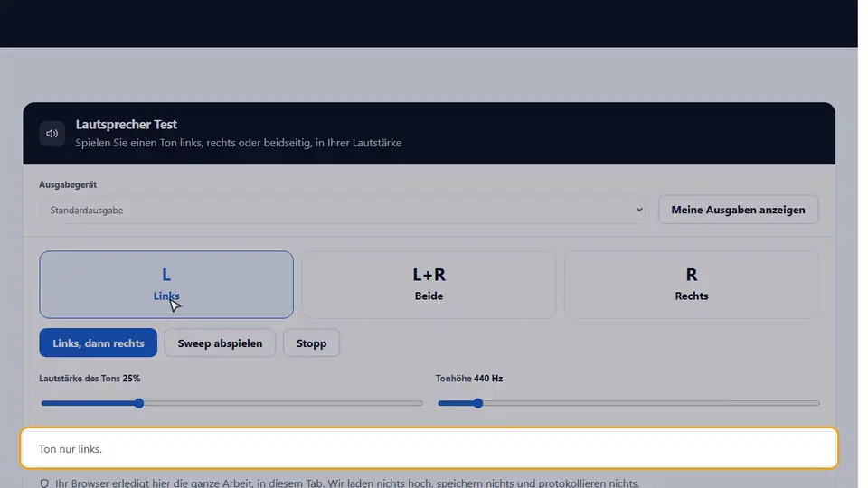The width and height of the screenshot is (868, 488).
Task: Select the L+R Beide channel card
Action: pyautogui.click(x=429, y=285)
